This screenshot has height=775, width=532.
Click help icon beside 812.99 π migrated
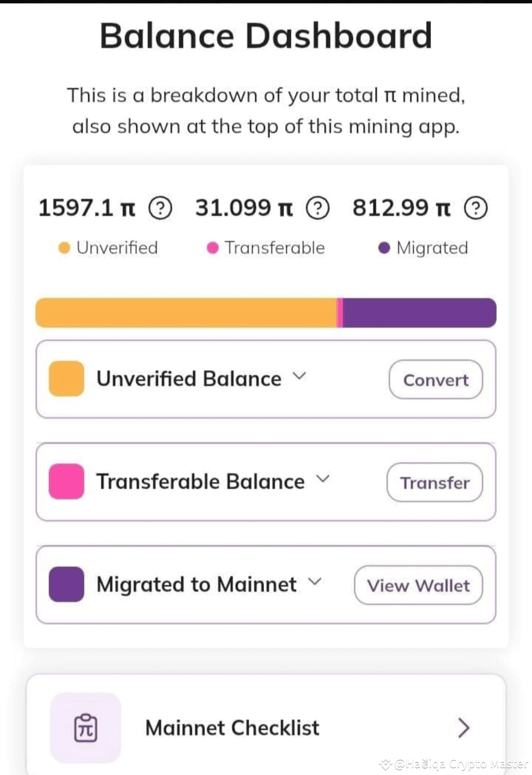(x=476, y=208)
